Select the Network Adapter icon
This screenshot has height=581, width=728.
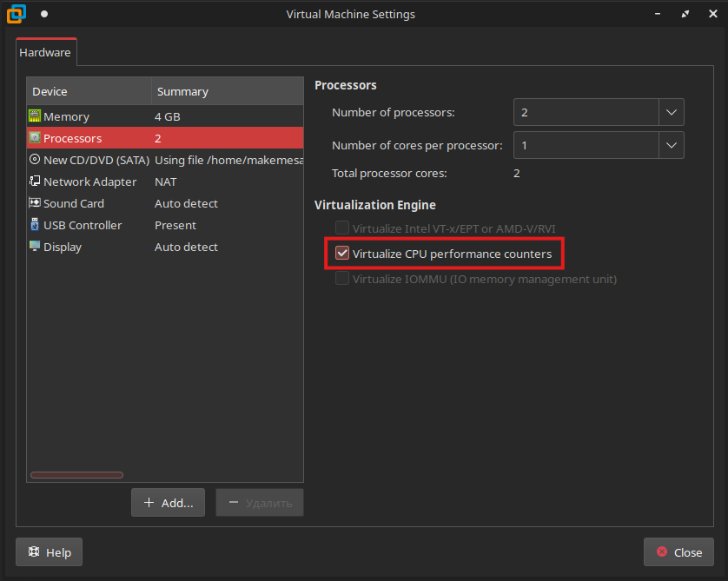[x=35, y=182]
